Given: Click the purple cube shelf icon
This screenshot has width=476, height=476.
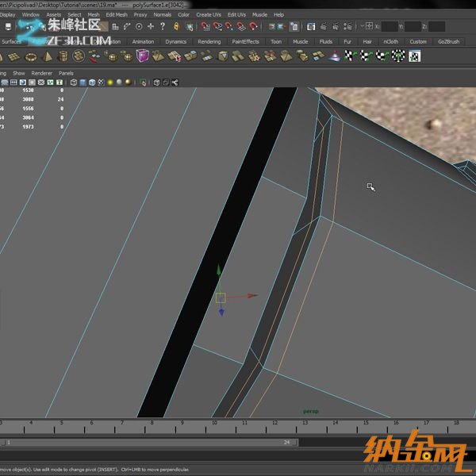Looking at the screenshot, I should [142, 56].
